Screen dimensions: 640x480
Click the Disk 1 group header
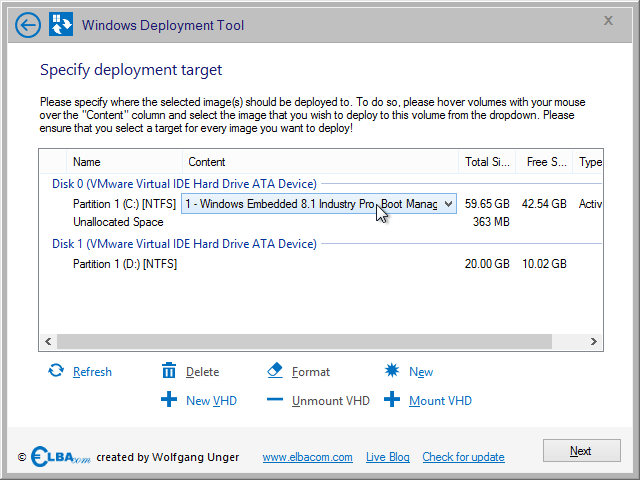tap(184, 244)
